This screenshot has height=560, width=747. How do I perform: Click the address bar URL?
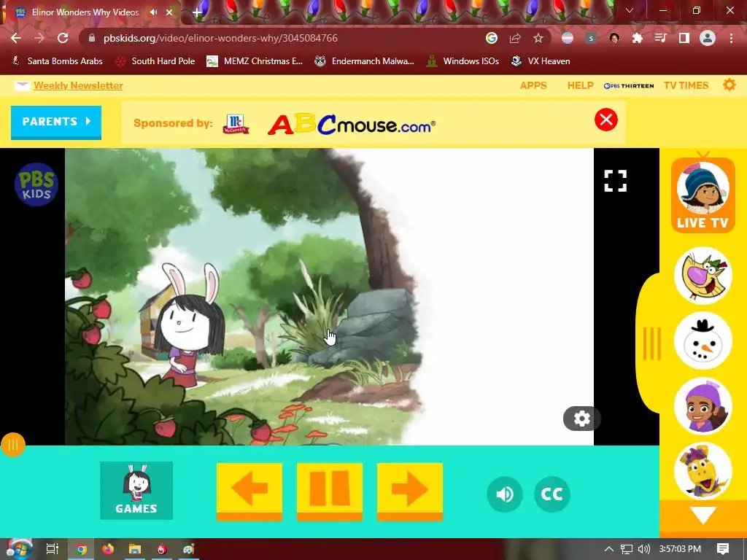[220, 38]
